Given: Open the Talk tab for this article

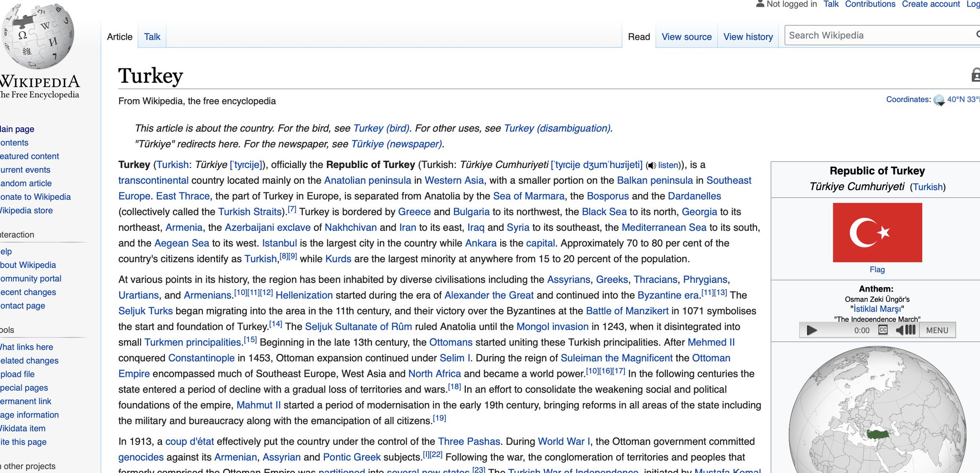Looking at the screenshot, I should (x=152, y=37).
